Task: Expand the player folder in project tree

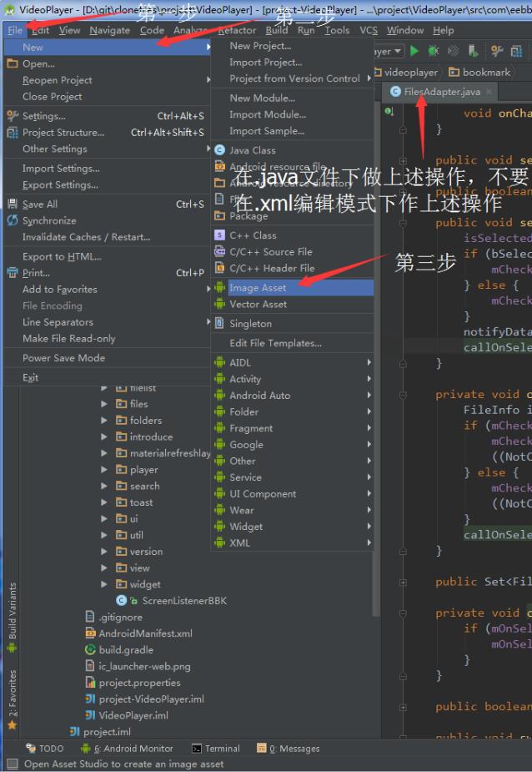Action: 104,470
